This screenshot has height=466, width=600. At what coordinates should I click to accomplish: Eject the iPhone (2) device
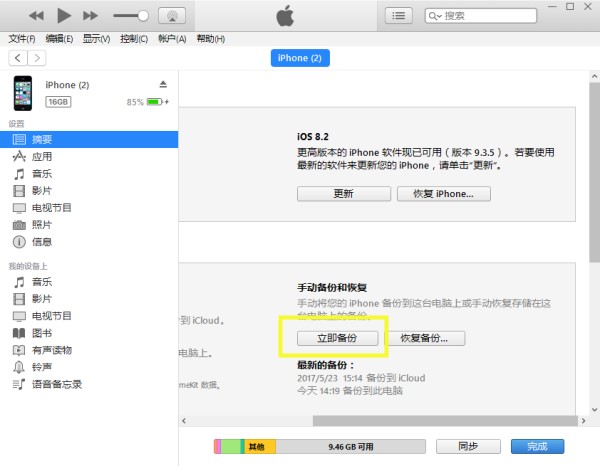point(163,84)
